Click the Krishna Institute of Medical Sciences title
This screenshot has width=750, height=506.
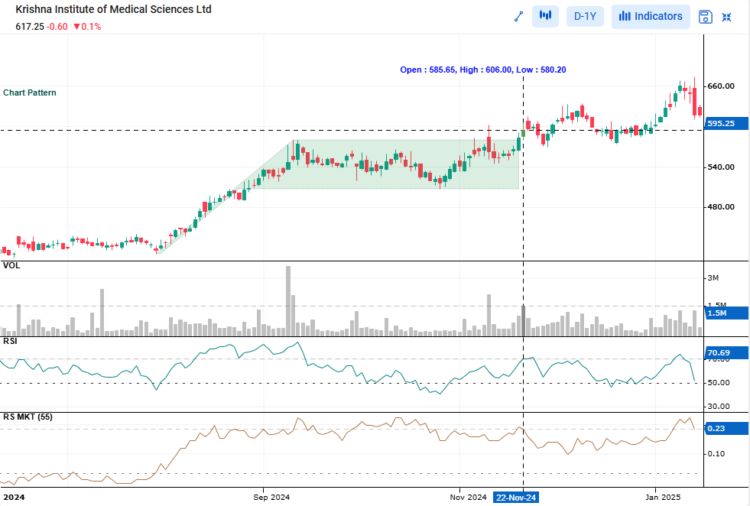click(x=113, y=9)
